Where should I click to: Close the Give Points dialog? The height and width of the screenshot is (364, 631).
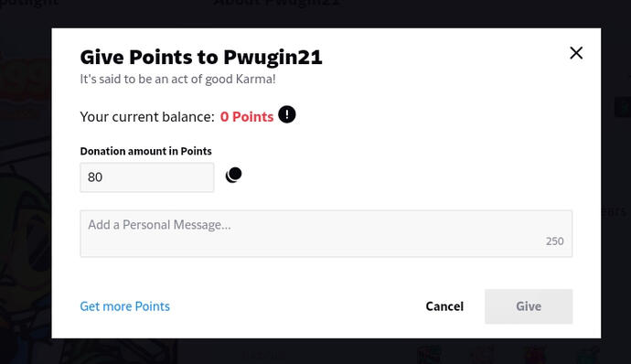576,53
